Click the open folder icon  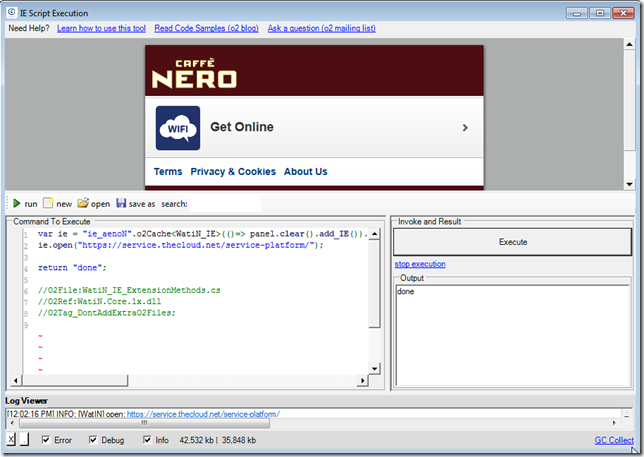pos(83,203)
